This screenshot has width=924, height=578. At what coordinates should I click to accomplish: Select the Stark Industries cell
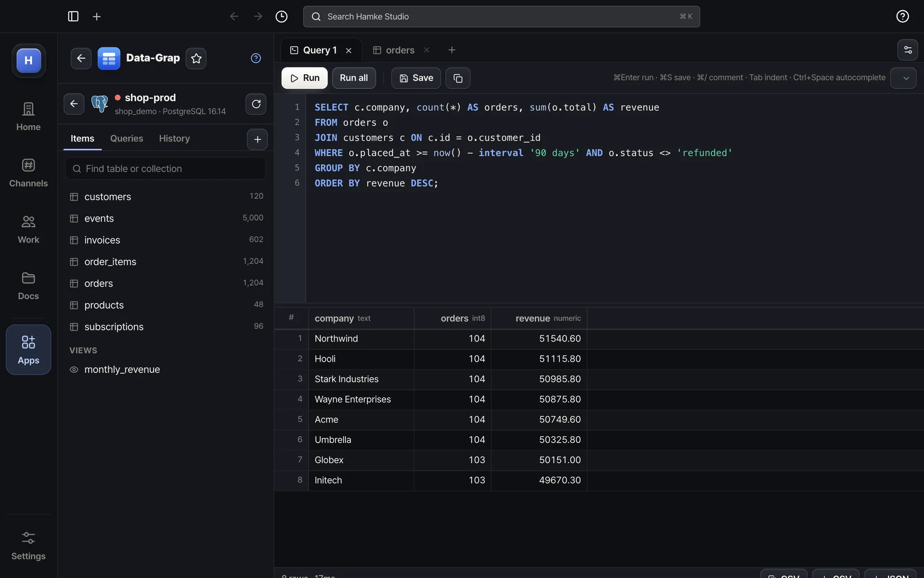tap(361, 379)
